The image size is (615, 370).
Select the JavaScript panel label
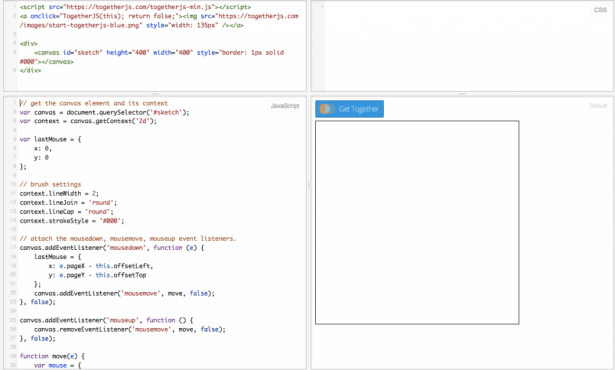pyautogui.click(x=285, y=106)
